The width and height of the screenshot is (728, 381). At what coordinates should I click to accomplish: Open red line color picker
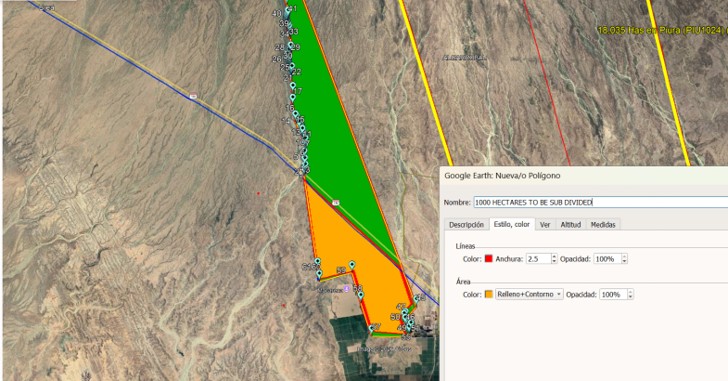(x=488, y=259)
